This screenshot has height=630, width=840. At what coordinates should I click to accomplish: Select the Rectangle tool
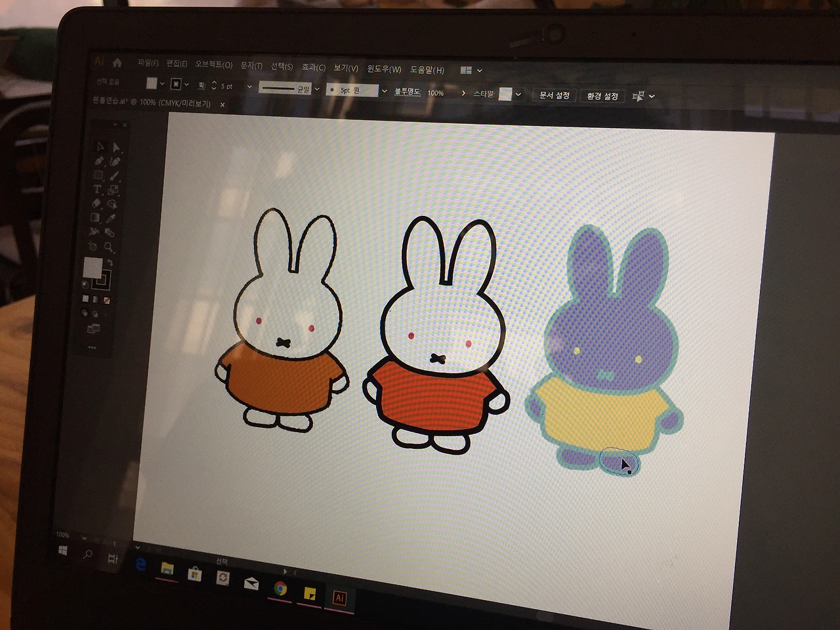(98, 175)
